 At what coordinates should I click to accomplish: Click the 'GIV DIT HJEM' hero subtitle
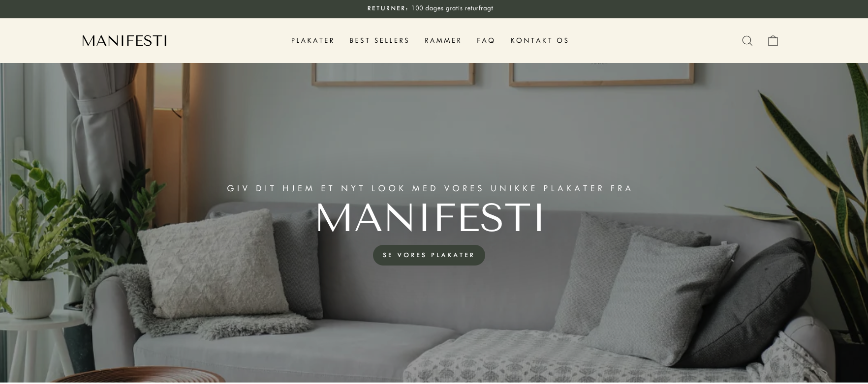pos(430,188)
